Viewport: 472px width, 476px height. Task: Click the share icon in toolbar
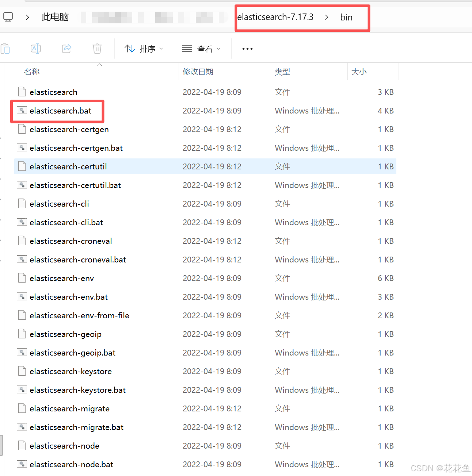pyautogui.click(x=66, y=49)
